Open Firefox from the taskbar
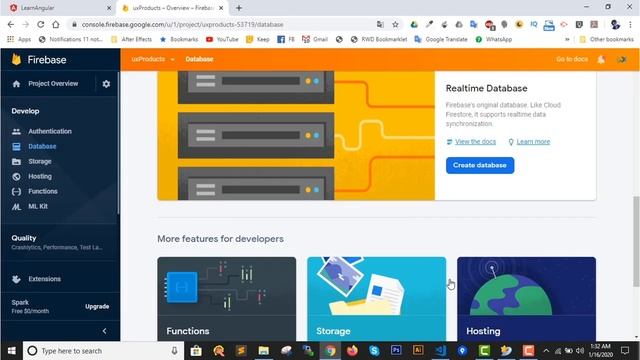This screenshot has height=360, width=640. point(352,351)
